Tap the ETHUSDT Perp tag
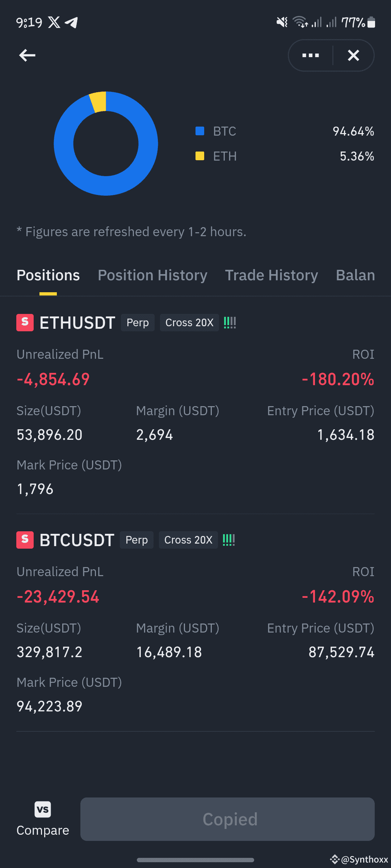Viewport: 391px width, 868px height. (x=138, y=323)
